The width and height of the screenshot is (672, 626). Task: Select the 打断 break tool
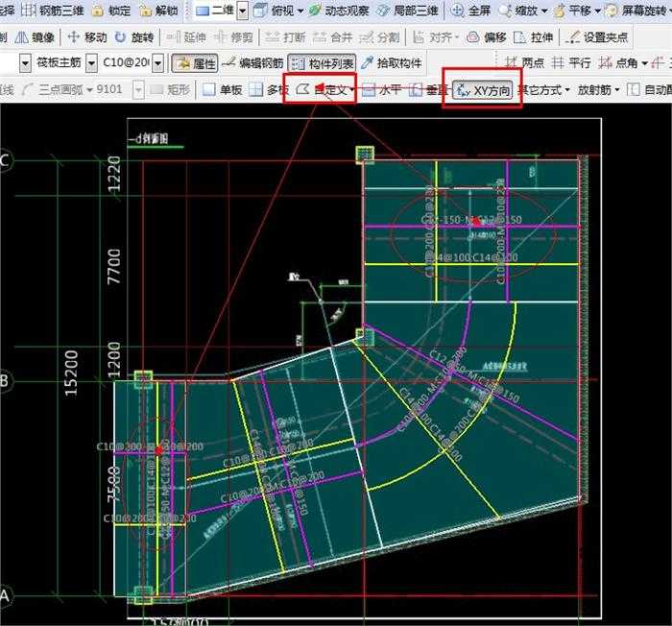[x=285, y=37]
